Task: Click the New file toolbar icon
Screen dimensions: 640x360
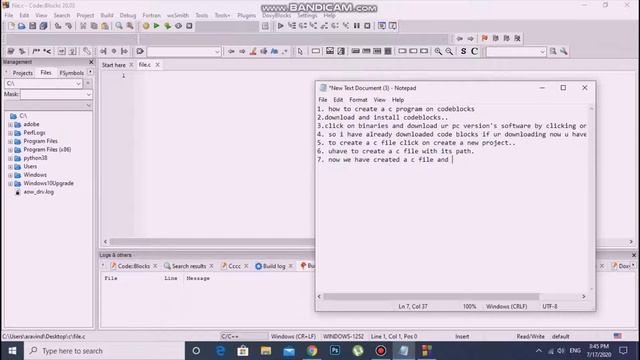Action: coord(11,26)
